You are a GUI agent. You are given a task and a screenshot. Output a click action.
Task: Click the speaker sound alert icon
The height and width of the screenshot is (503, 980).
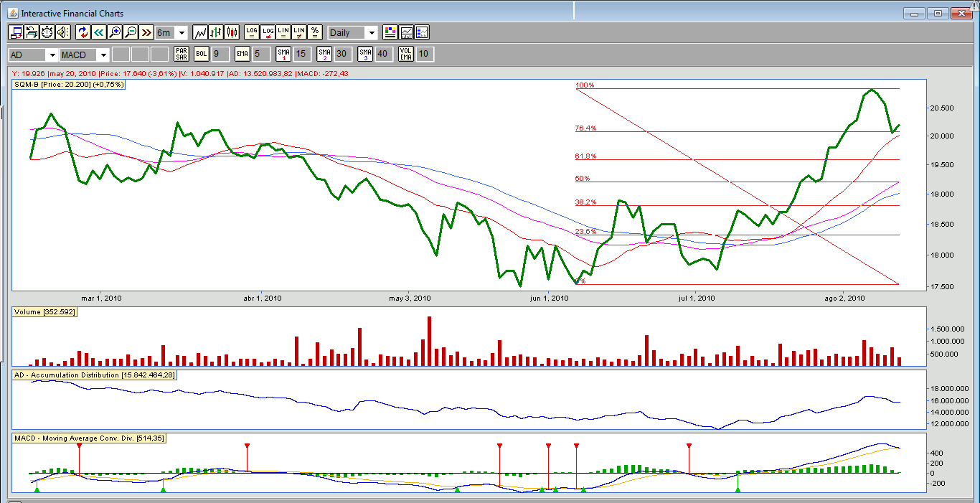[x=63, y=32]
